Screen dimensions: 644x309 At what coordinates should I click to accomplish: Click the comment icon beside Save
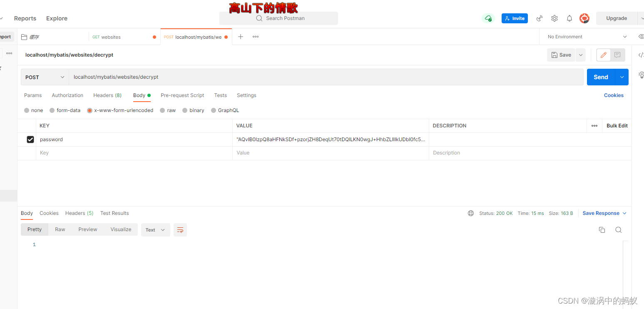[x=617, y=55]
